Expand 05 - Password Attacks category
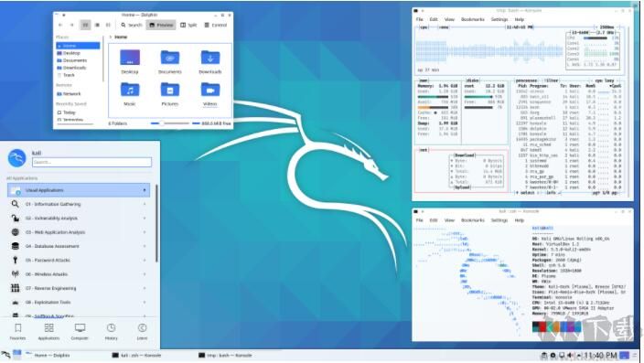The width and height of the screenshot is (644, 363). (x=79, y=260)
